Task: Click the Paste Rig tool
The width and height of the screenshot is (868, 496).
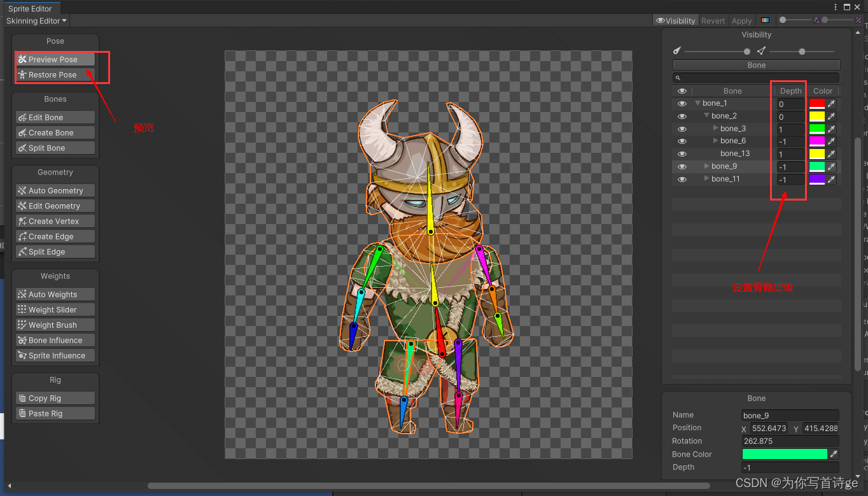Action: pos(55,413)
